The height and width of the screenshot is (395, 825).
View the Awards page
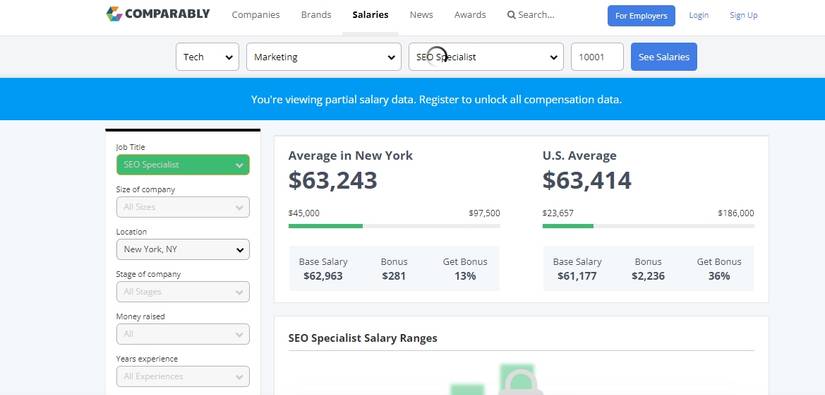point(470,15)
